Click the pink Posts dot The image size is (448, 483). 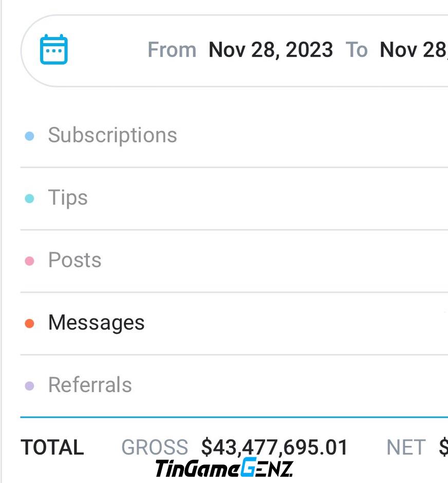(30, 261)
